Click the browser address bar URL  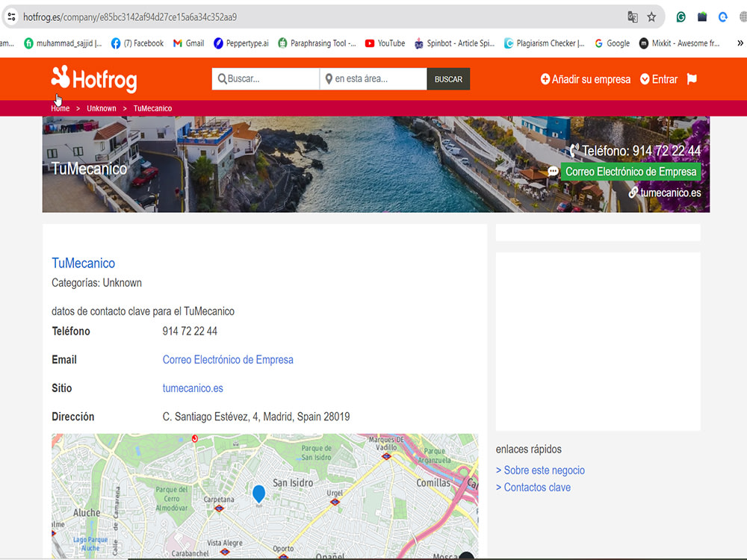point(130,17)
